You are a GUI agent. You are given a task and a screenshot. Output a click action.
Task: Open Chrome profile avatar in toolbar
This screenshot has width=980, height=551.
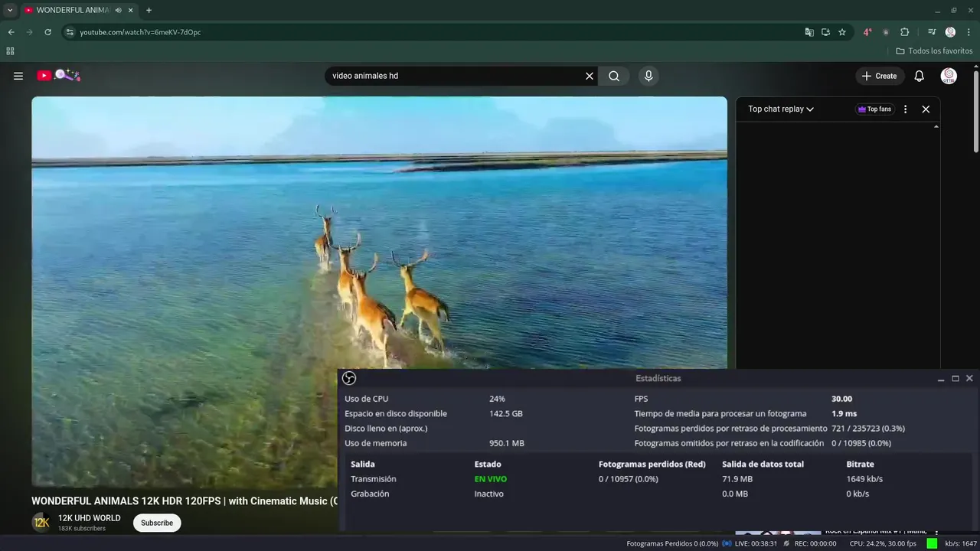[x=950, y=32]
